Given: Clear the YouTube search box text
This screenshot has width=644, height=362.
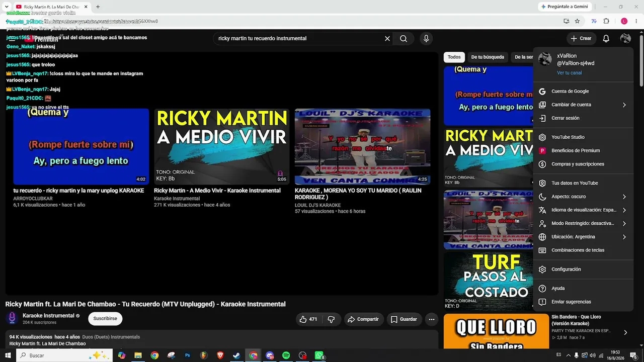Looking at the screenshot, I should pyautogui.click(x=387, y=38).
